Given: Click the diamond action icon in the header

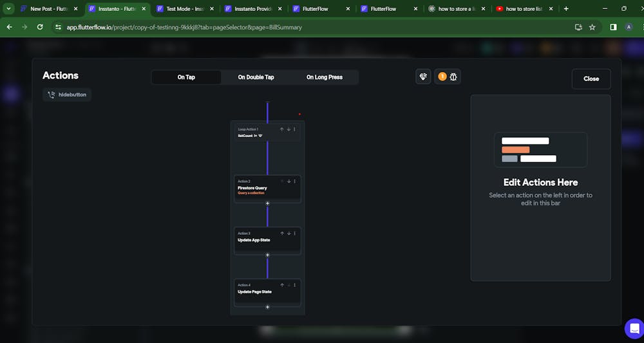Looking at the screenshot, I should pos(423,77).
